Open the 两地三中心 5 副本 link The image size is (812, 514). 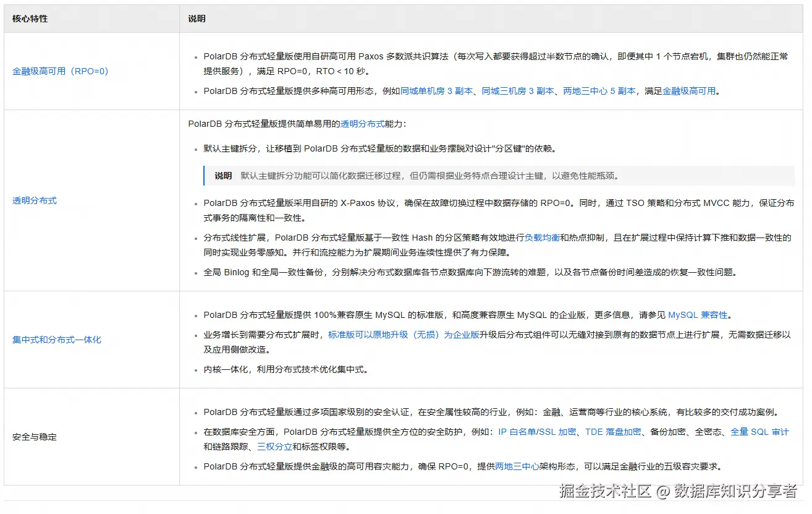coord(599,91)
